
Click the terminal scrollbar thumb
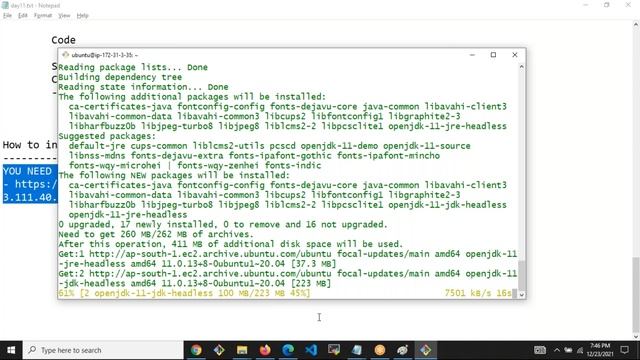[521, 275]
